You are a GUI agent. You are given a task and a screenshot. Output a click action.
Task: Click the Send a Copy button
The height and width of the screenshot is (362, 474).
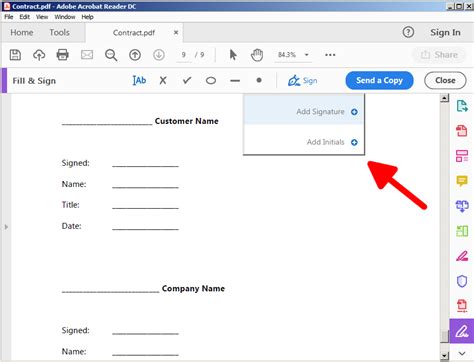pos(379,80)
